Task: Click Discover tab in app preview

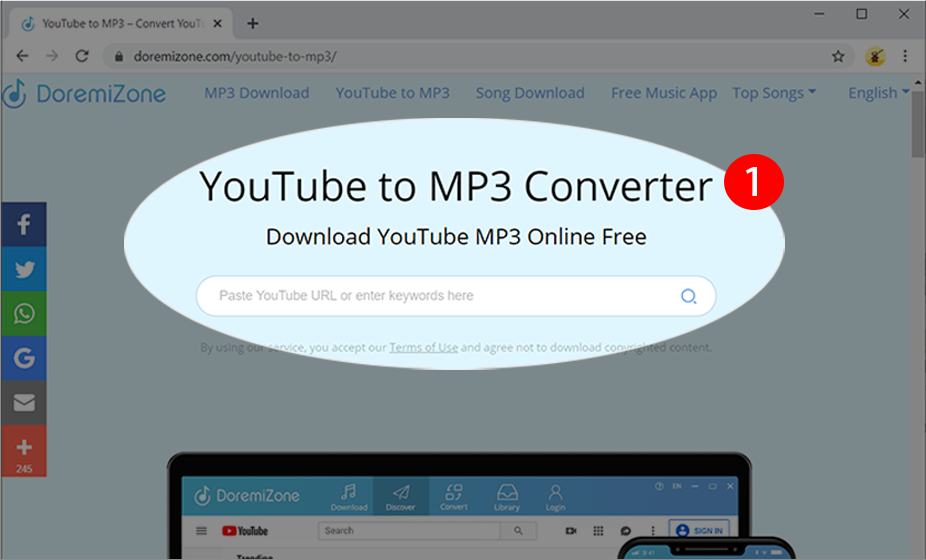Action: click(x=400, y=497)
